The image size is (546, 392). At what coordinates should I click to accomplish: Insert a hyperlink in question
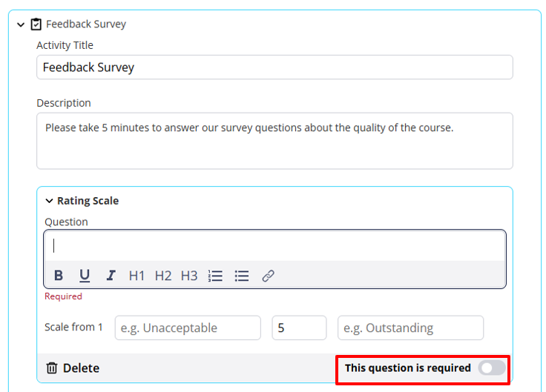[x=268, y=276]
